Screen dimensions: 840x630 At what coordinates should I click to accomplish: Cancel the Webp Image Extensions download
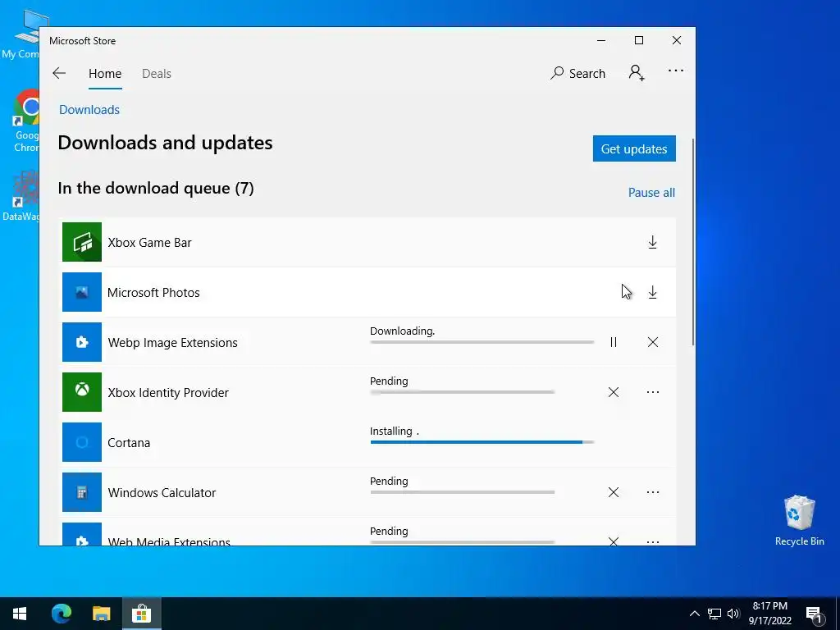click(652, 342)
